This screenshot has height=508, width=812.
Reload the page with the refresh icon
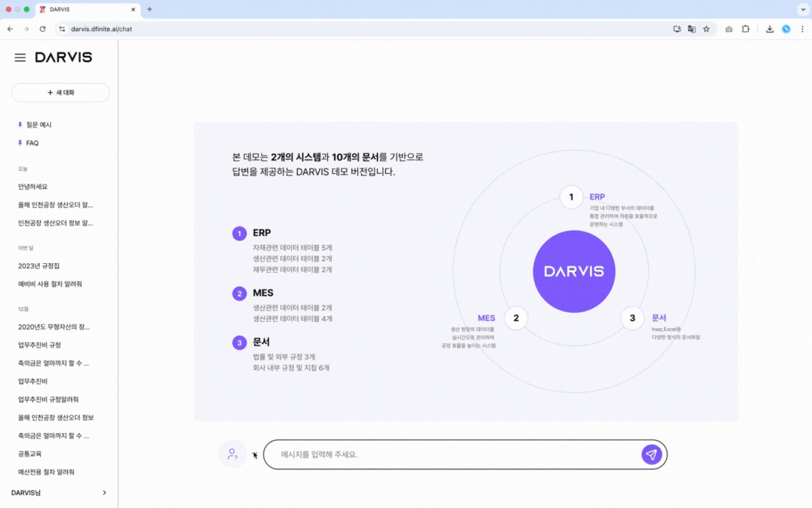tap(42, 29)
